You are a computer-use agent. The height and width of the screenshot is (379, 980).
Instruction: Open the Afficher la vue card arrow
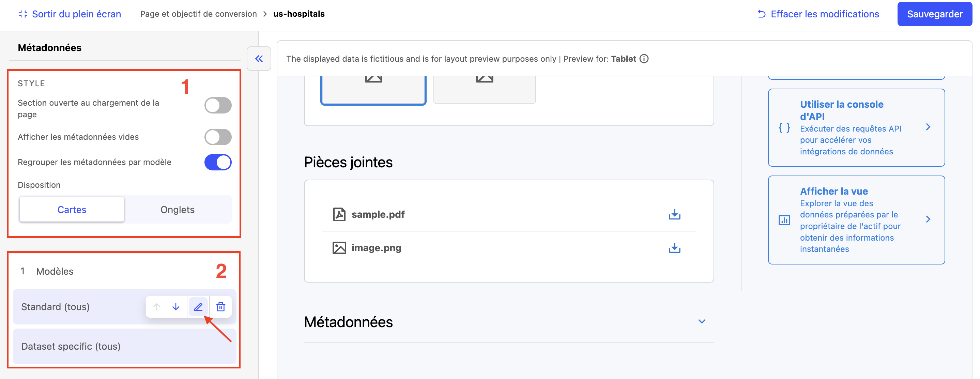point(928,219)
